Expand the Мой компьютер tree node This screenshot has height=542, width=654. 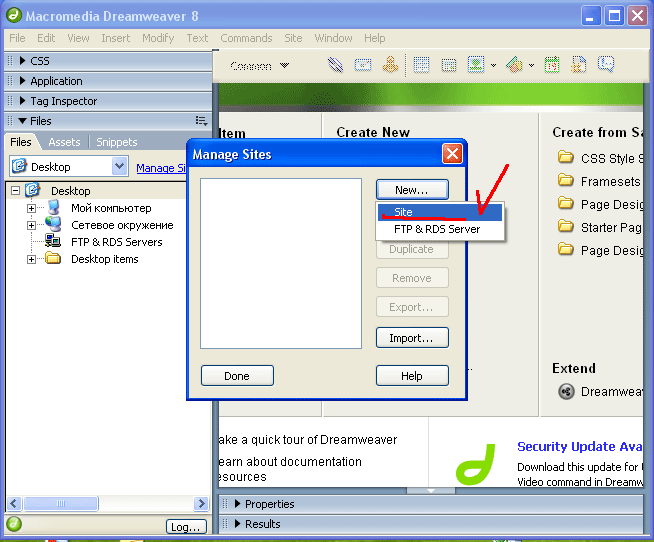pyautogui.click(x=31, y=208)
